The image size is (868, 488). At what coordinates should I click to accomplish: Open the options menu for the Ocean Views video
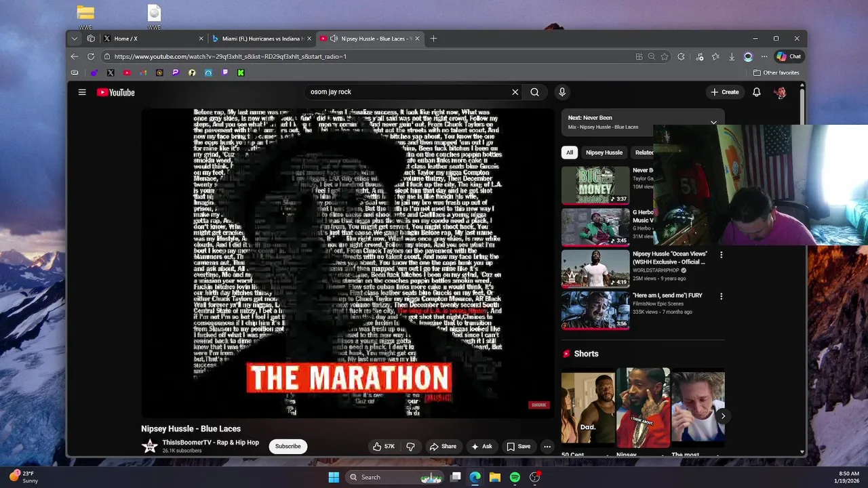pyautogui.click(x=721, y=256)
